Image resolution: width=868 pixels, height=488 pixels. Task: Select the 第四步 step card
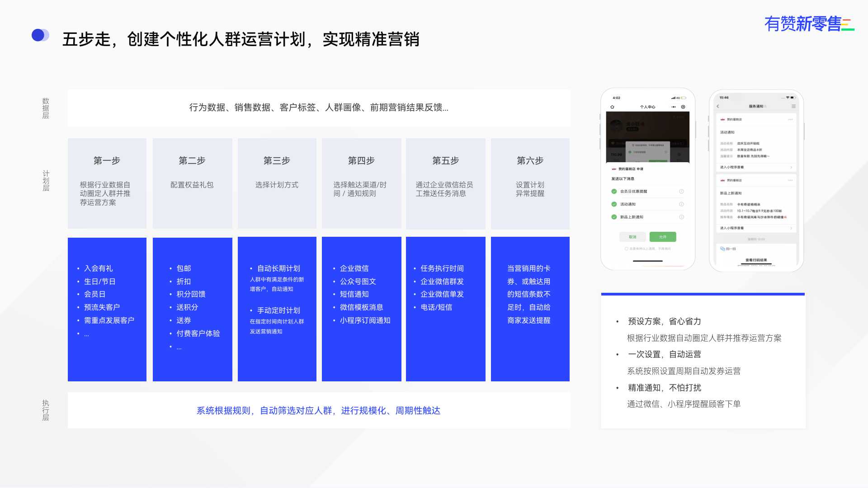pos(362,183)
